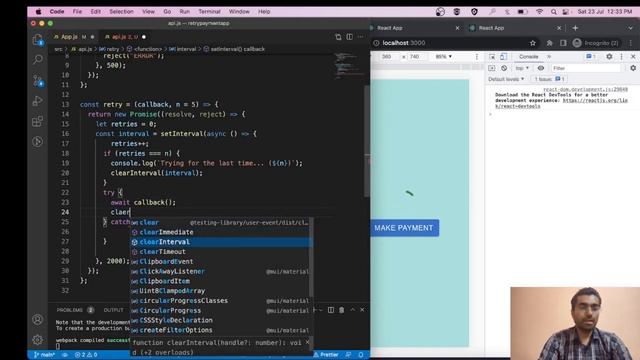
Task: Kill terminal with the trash icon
Action: [x=342, y=310]
